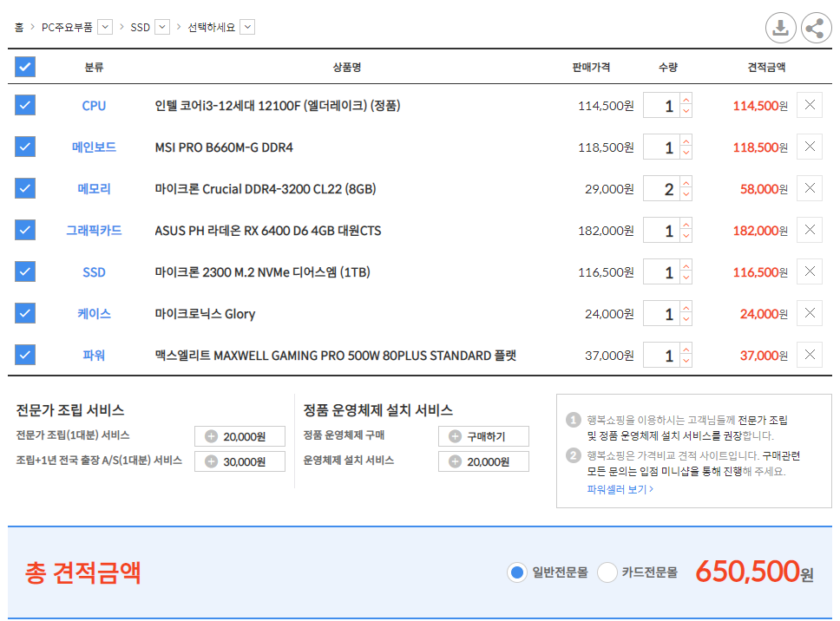Delete the 파워 row using the X button
The width and height of the screenshot is (840, 621).
tap(810, 355)
